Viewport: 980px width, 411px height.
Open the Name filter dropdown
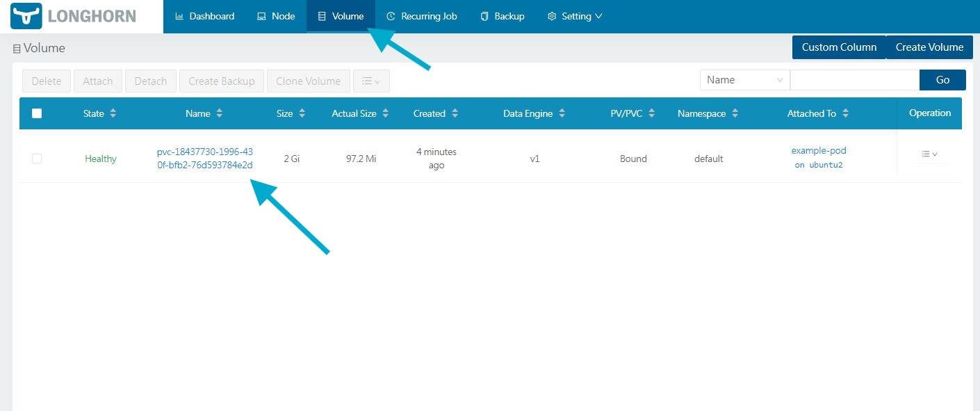744,79
